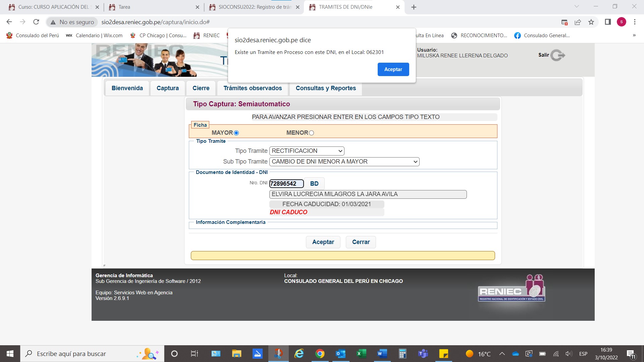Open Chrome three-dot menu
Screen dimensions: 644x362
(635, 22)
